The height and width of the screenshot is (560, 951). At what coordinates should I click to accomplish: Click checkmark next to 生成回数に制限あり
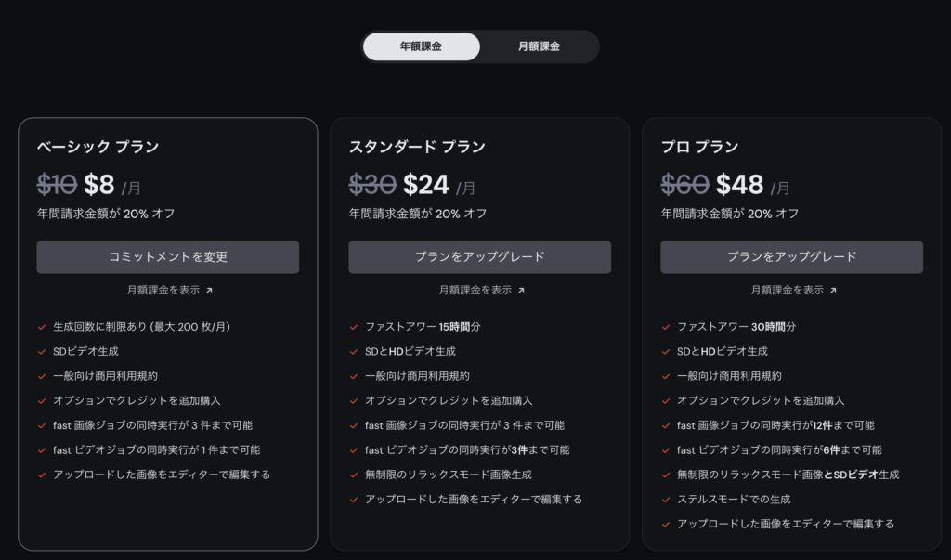coord(43,327)
